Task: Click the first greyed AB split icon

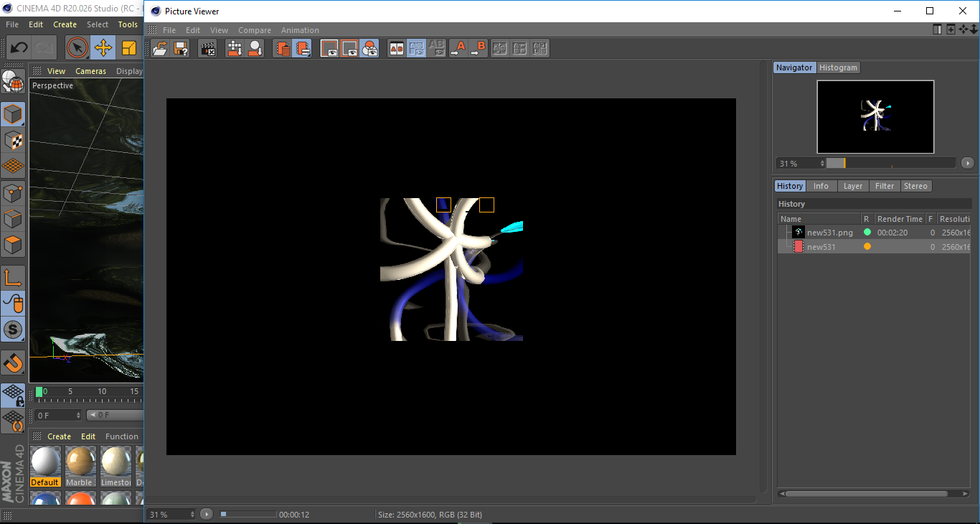Action: point(500,48)
